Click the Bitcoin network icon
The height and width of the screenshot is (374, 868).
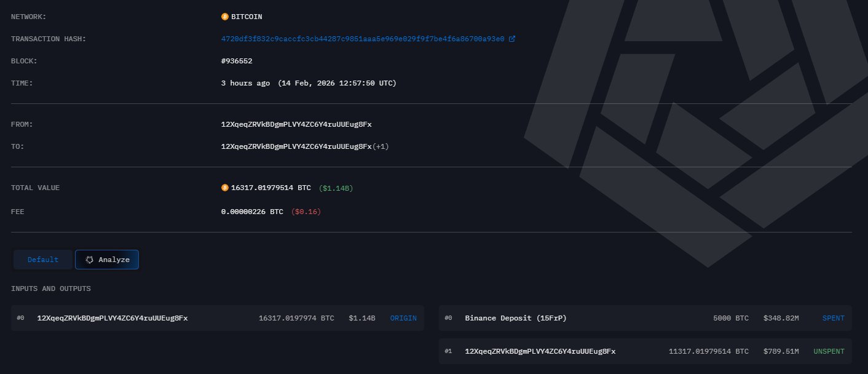click(x=225, y=17)
